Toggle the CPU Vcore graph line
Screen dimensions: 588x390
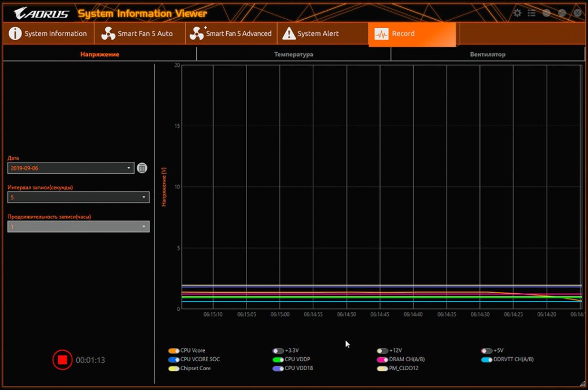(x=174, y=351)
